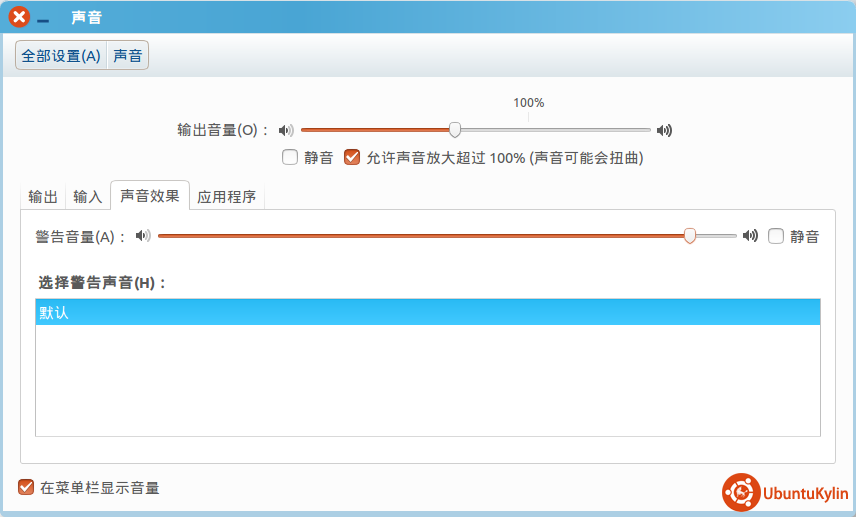Viewport: 856px width, 517px height.
Task: Click the low-volume speaker icon beside 输出音量
Action: [286, 130]
